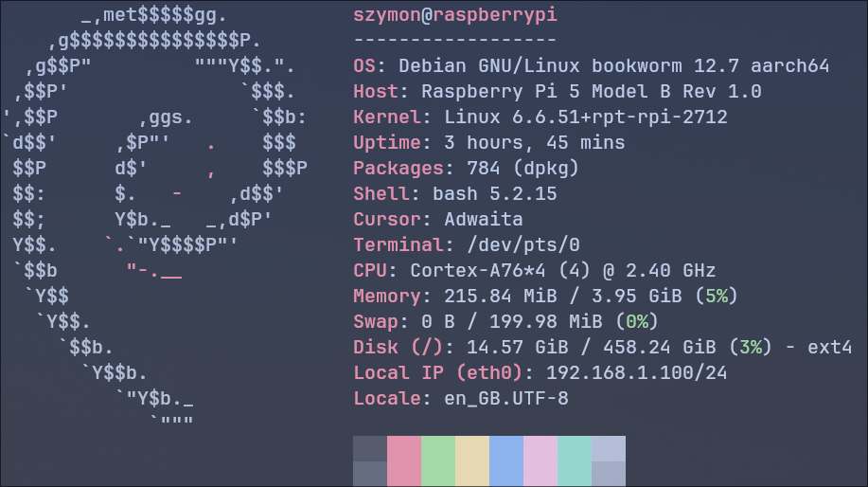Click the teal color block in the palette
This screenshot has width=868, height=487.
coord(575,460)
